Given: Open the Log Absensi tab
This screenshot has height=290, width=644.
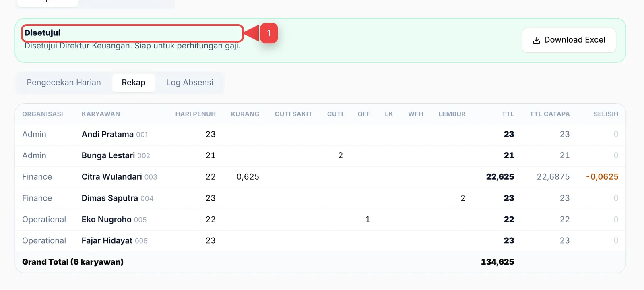Looking at the screenshot, I should pyautogui.click(x=190, y=83).
